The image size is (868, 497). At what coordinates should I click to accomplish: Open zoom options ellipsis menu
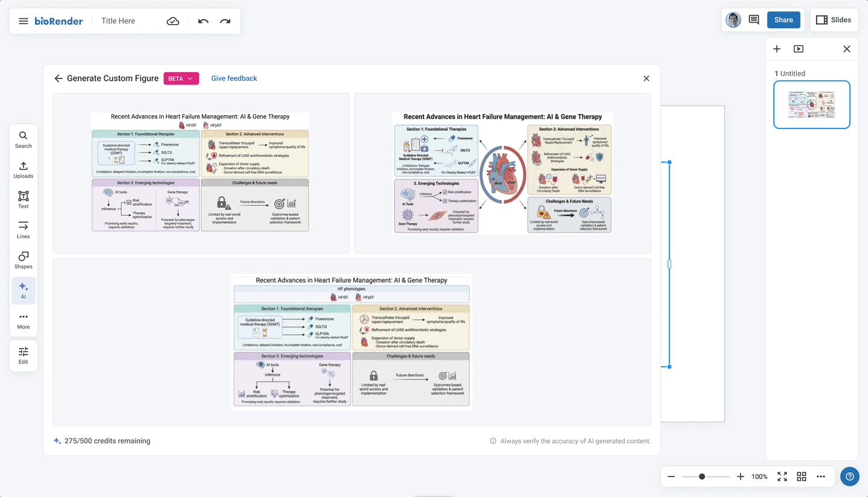tap(821, 476)
